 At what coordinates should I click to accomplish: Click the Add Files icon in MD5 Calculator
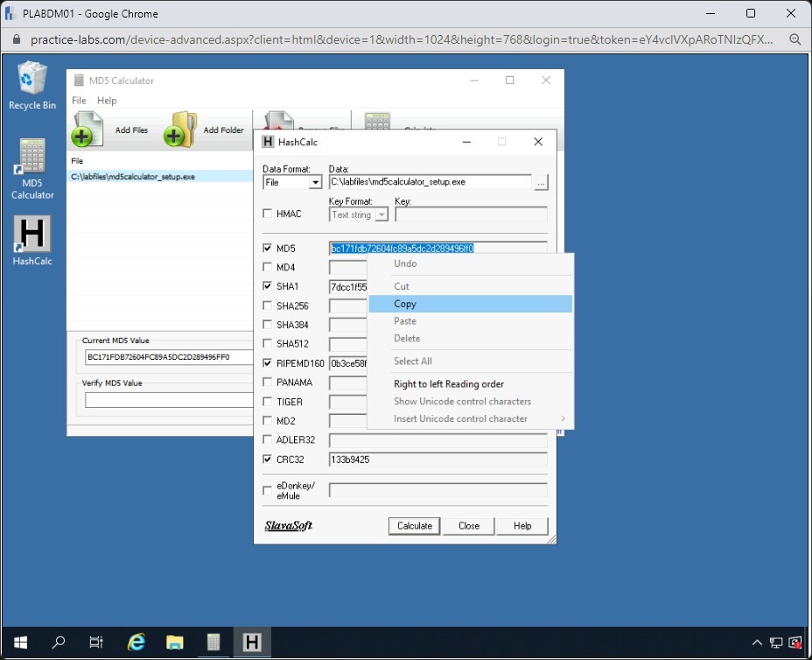(x=86, y=130)
